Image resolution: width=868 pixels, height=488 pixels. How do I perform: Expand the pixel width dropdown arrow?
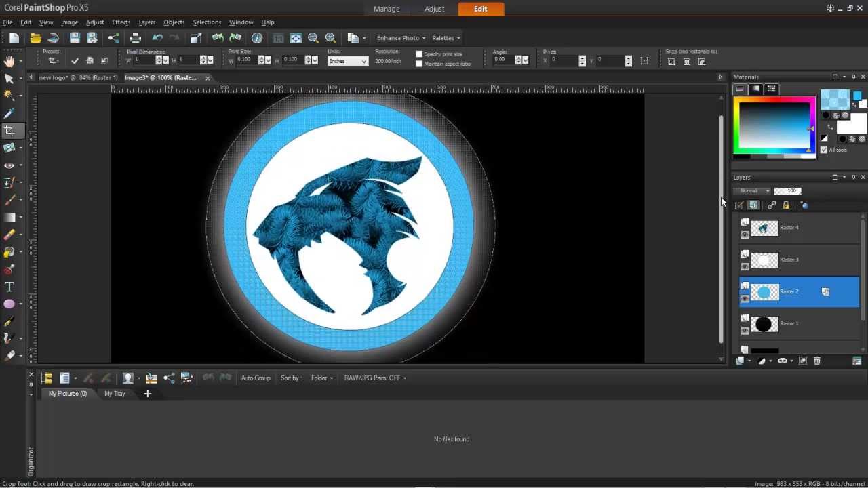pos(165,61)
